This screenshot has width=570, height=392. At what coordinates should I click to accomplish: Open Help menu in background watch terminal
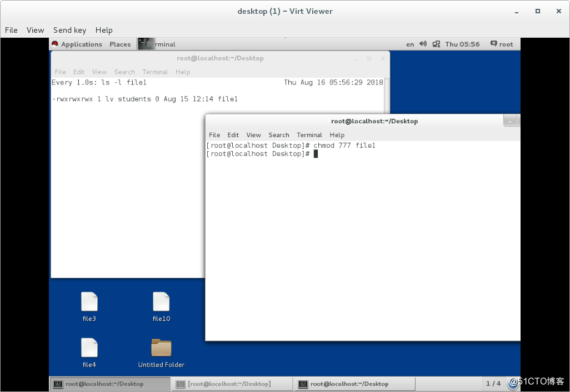coord(183,72)
